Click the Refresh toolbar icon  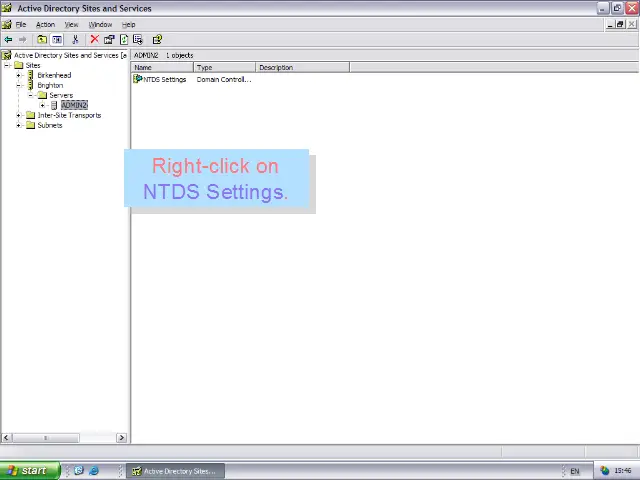click(124, 40)
